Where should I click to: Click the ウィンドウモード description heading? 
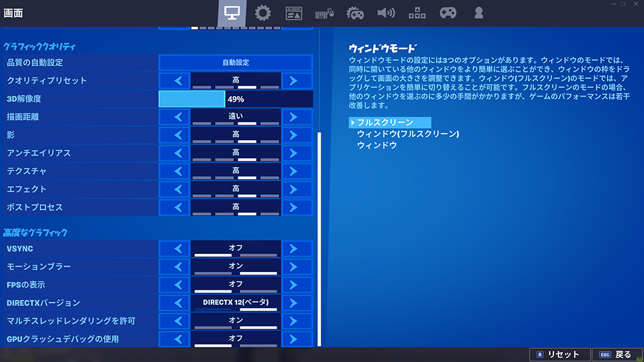click(382, 48)
